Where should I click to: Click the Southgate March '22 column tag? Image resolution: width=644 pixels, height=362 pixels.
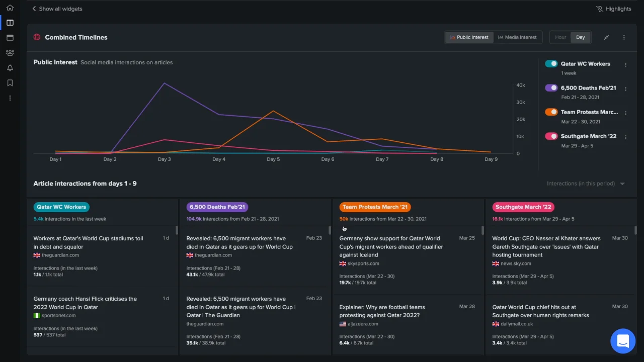click(x=524, y=207)
